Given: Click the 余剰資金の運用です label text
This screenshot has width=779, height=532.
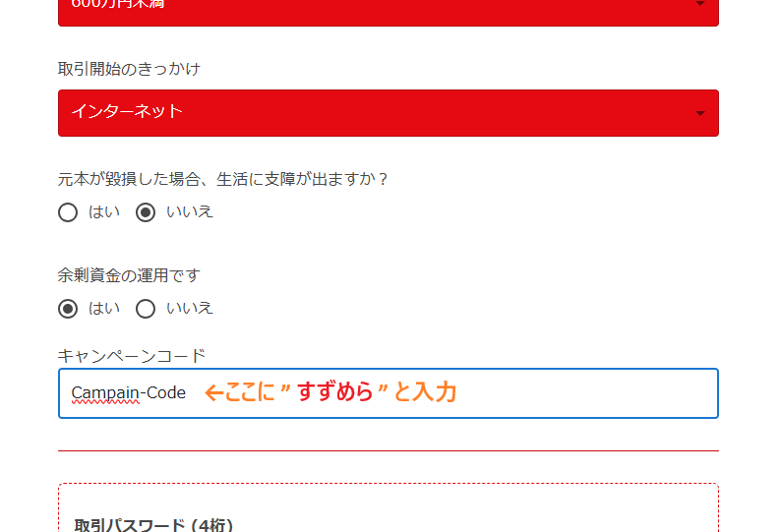Looking at the screenshot, I should [x=129, y=275].
